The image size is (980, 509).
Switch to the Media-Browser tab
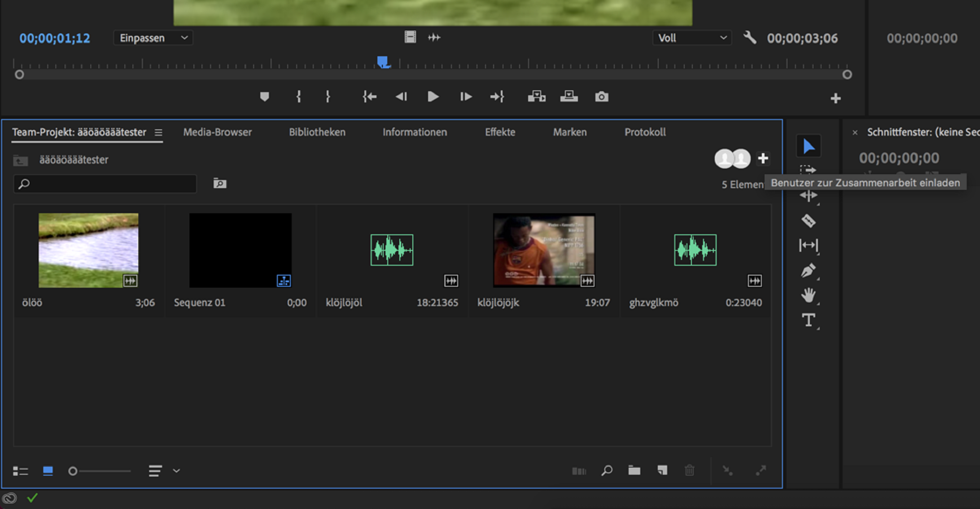click(x=217, y=132)
